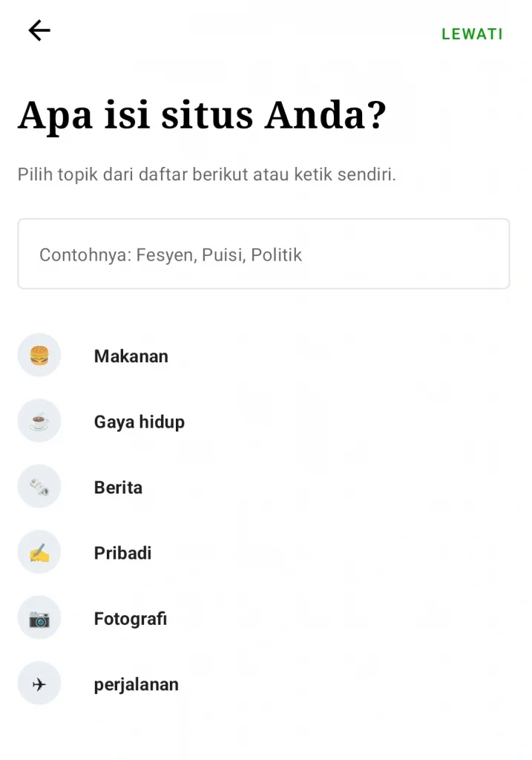
Task: Choose the Fotografi topic label
Action: 131,619
